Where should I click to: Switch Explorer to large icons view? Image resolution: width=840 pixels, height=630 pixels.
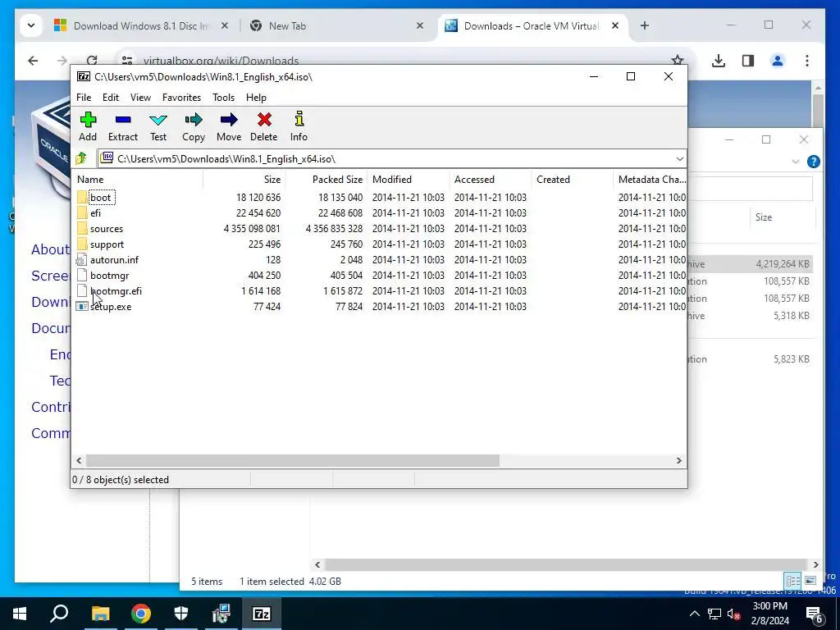point(810,581)
